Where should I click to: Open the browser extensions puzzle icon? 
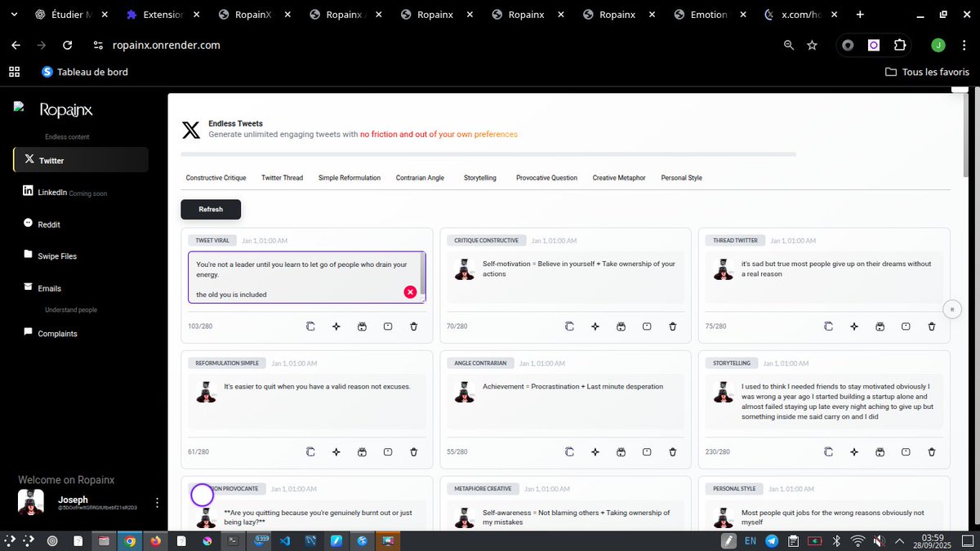pyautogui.click(x=899, y=45)
